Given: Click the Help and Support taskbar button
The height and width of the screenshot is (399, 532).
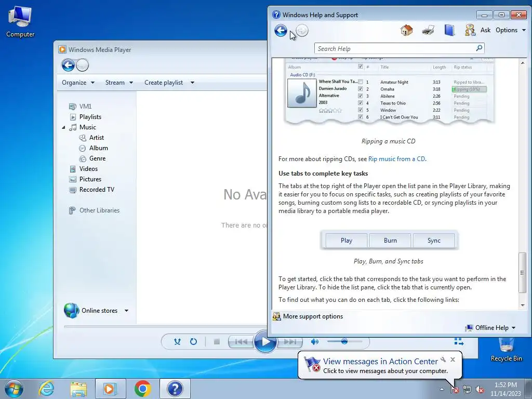Looking at the screenshot, I should coord(175,389).
